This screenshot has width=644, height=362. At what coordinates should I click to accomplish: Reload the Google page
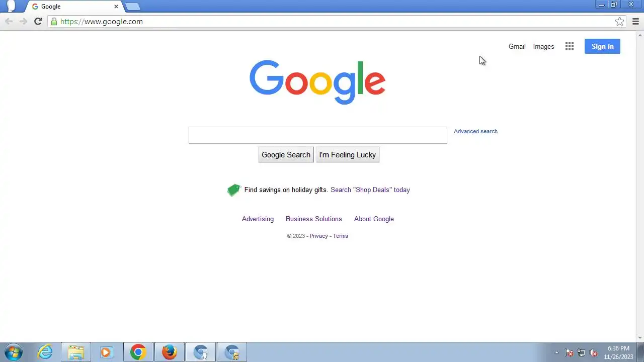point(38,21)
